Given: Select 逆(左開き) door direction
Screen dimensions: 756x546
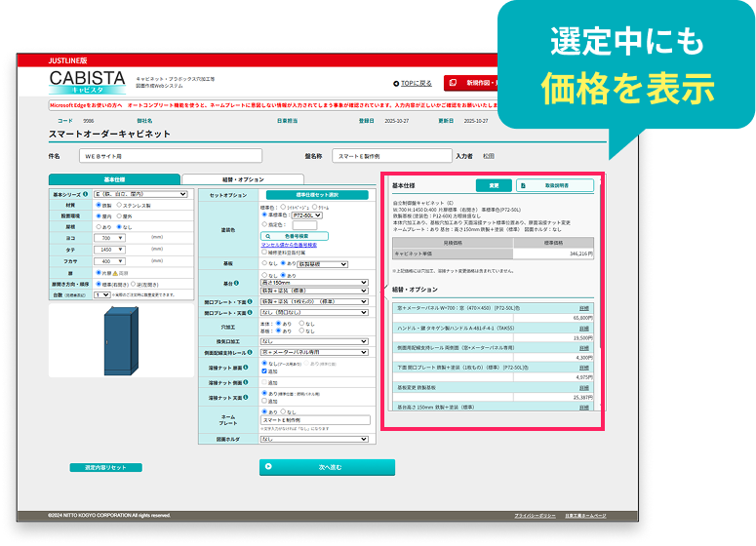Looking at the screenshot, I should tap(133, 285).
